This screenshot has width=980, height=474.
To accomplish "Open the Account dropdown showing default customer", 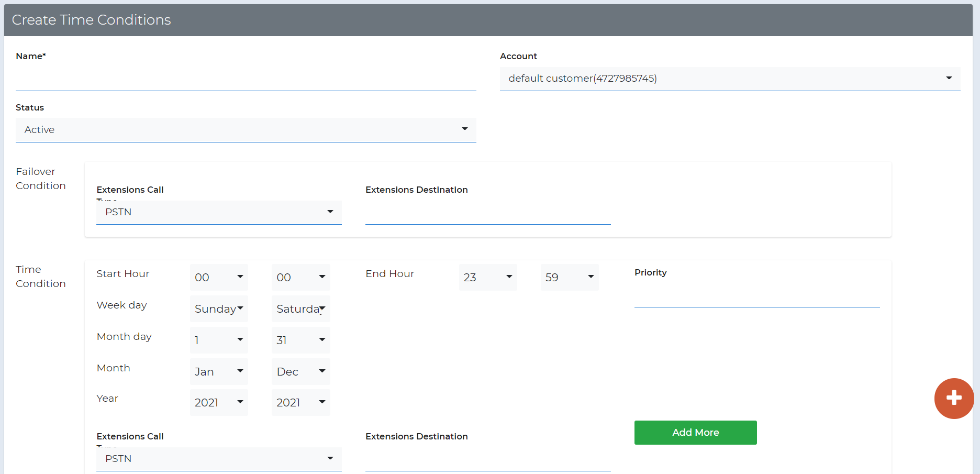I will point(730,78).
